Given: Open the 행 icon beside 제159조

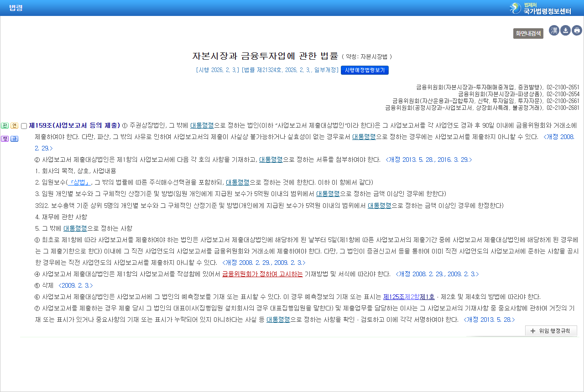Looking at the screenshot, I should (x=5, y=139).
